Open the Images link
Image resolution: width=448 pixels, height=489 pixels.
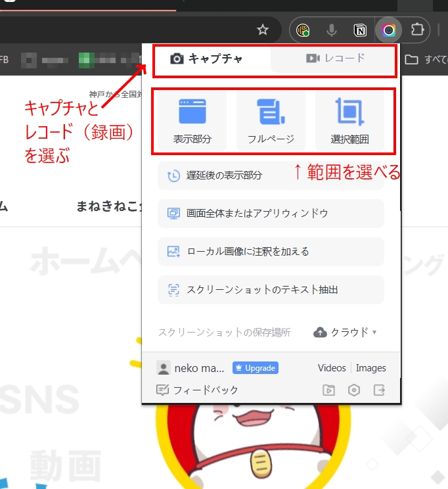coord(370,368)
